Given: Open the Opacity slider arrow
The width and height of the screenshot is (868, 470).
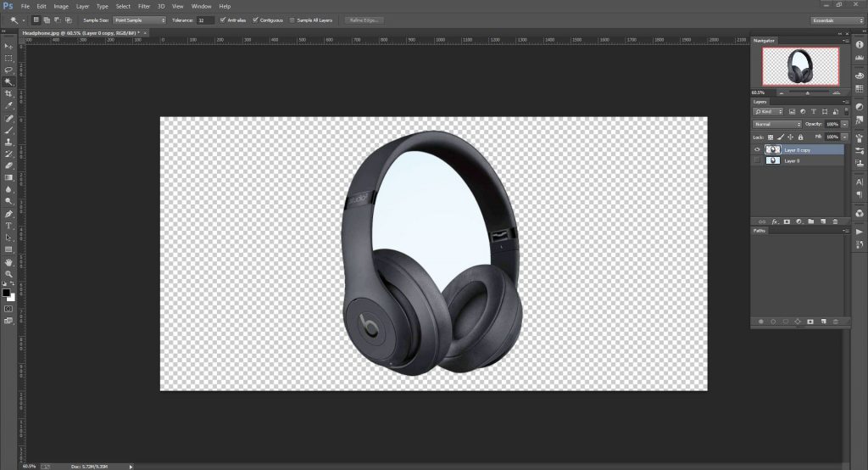Looking at the screenshot, I should [x=845, y=124].
